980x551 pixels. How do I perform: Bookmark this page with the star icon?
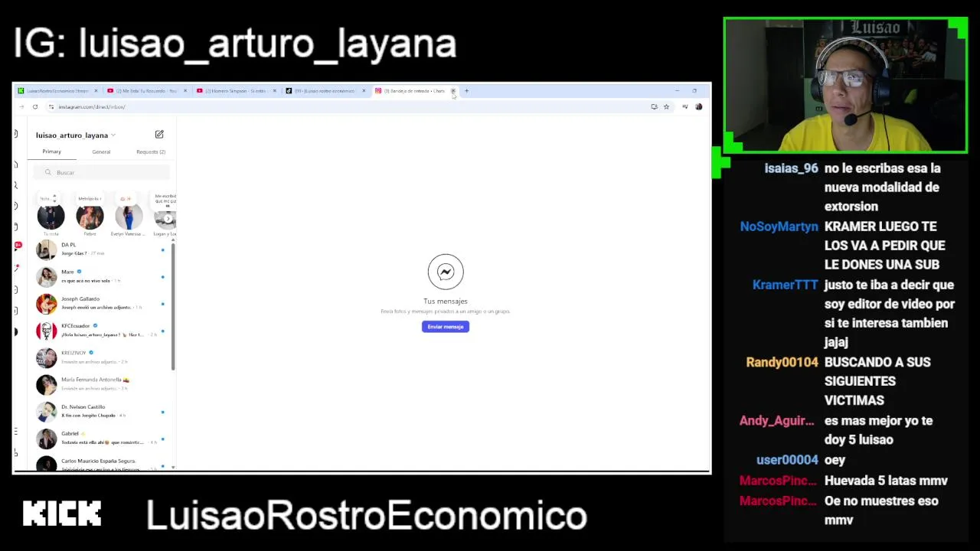[666, 107]
